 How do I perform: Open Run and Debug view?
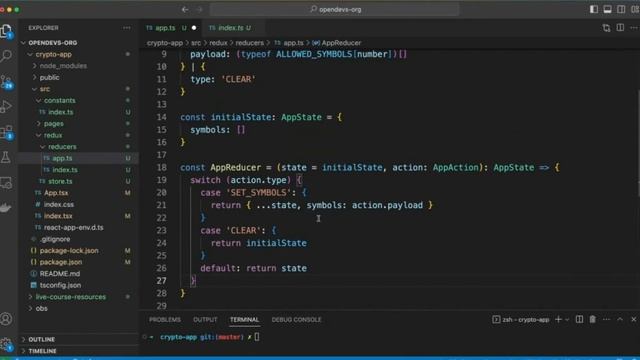point(6,107)
